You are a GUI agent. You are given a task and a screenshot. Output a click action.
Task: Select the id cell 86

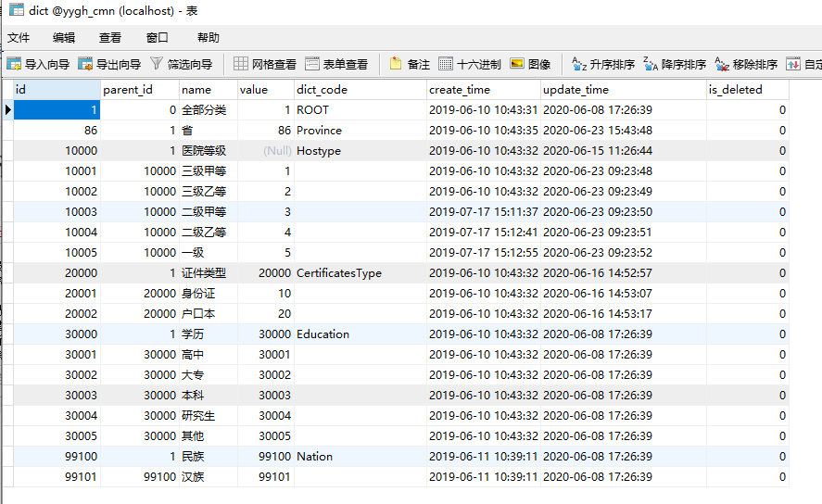click(x=57, y=131)
